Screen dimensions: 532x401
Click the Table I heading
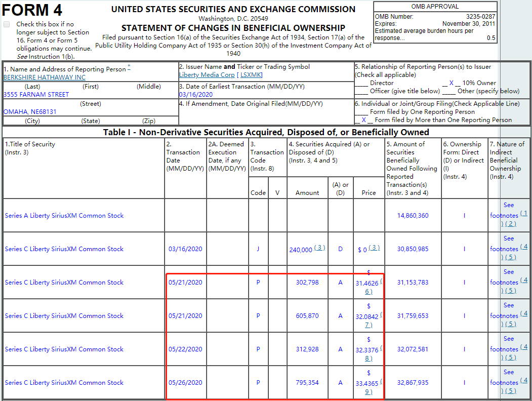[x=266, y=132]
